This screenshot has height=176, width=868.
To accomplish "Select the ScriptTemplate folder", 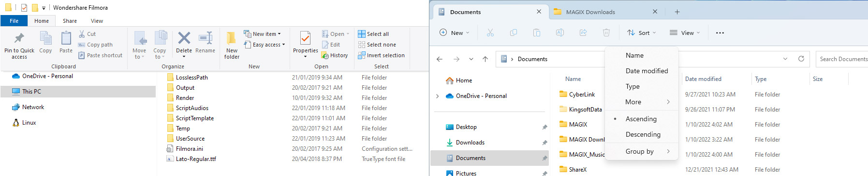I will pyautogui.click(x=194, y=118).
